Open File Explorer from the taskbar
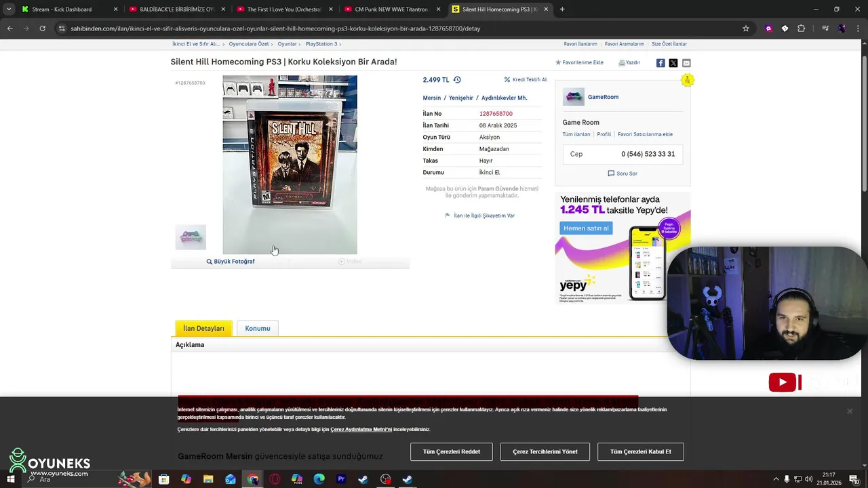Screen dimensions: 868x488 point(208,479)
